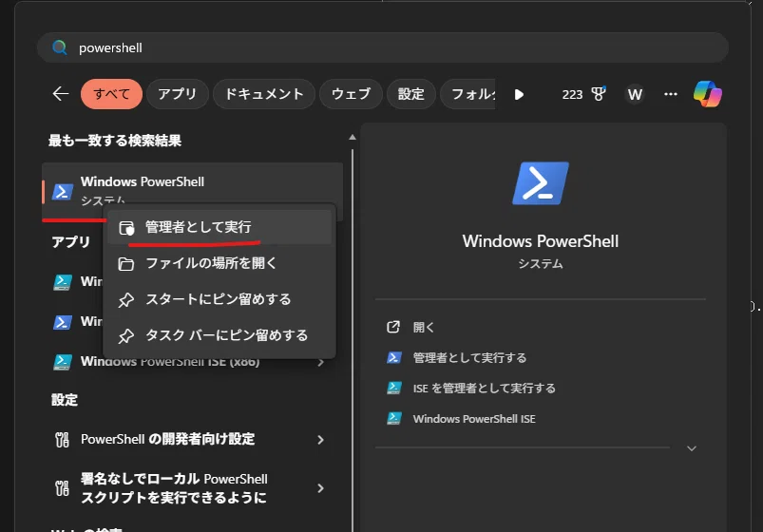Click Windows PowerShell ISE in details pane
763x532 pixels.
474,419
